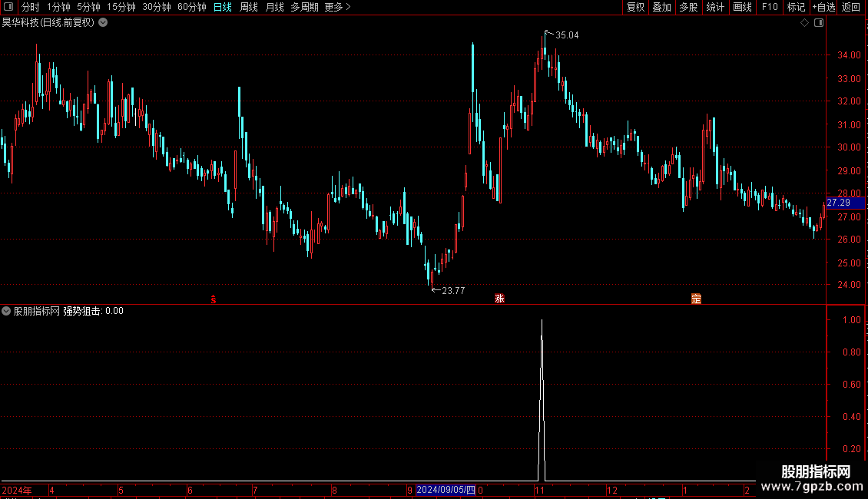Select the 60分钟 period

tap(192, 7)
